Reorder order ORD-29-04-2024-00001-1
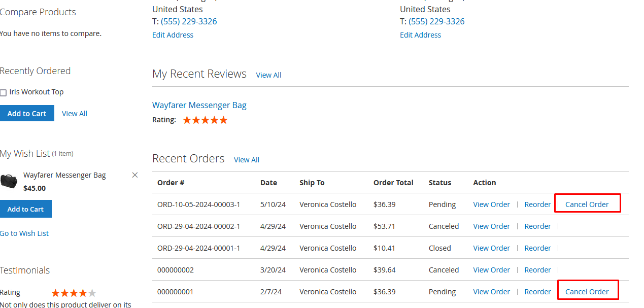Viewport: 644px width, 308px height. coord(537,248)
